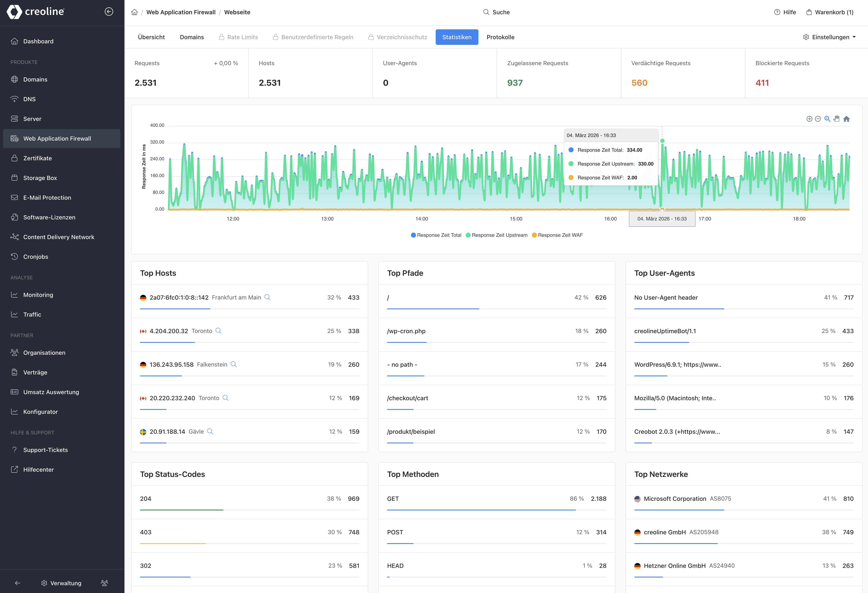
Task: Click users icon next to Verwaltung
Action: tap(105, 583)
